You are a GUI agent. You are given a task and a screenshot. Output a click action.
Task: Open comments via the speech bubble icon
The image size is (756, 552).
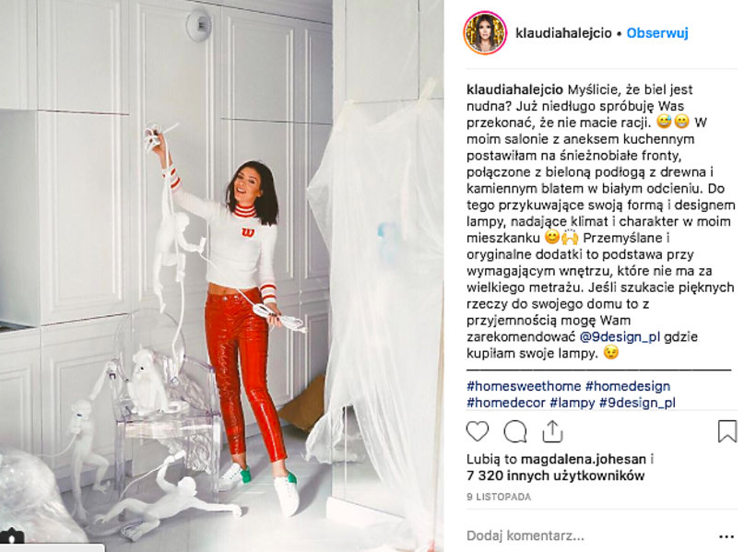pyautogui.click(x=515, y=431)
